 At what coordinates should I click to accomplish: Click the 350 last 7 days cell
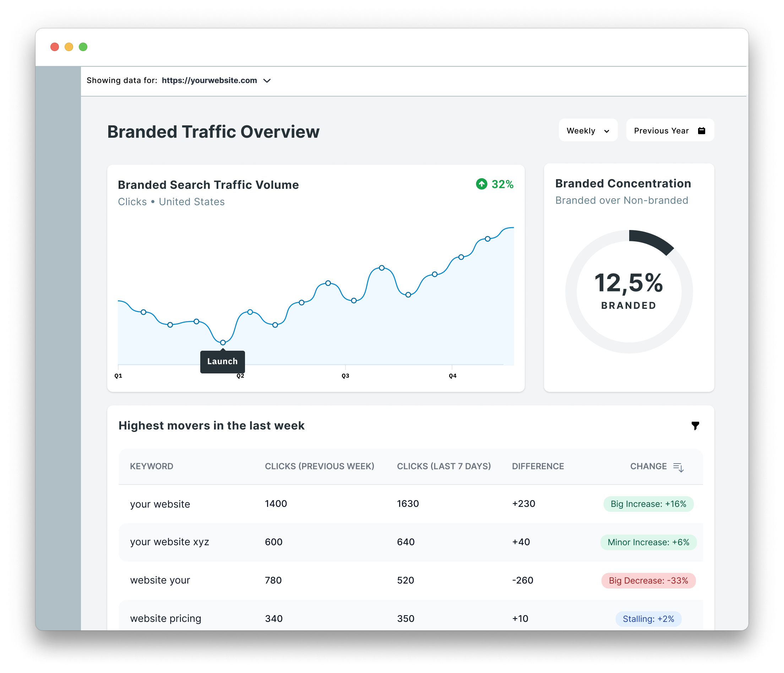[405, 619]
